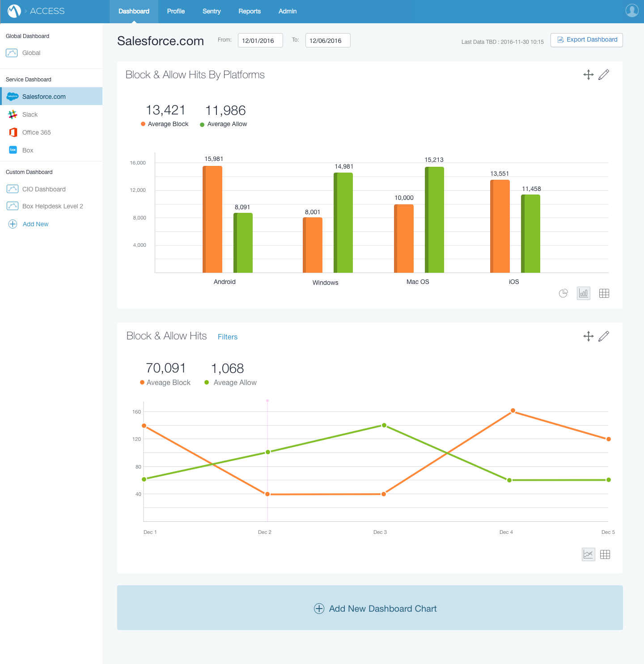Open the Dashboard tab
The height and width of the screenshot is (664, 644).
(x=134, y=11)
